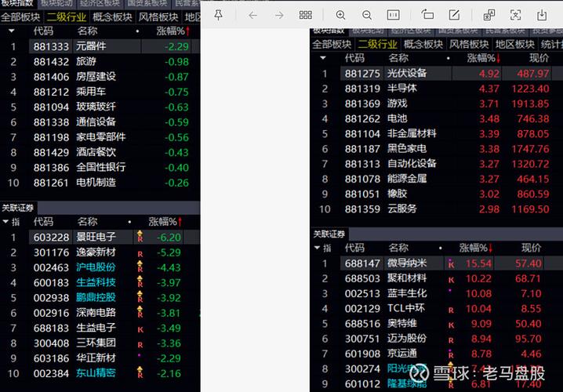The width and height of the screenshot is (563, 392).
Task: Sort right related stocks by 涨幅% header
Action: pos(476,248)
